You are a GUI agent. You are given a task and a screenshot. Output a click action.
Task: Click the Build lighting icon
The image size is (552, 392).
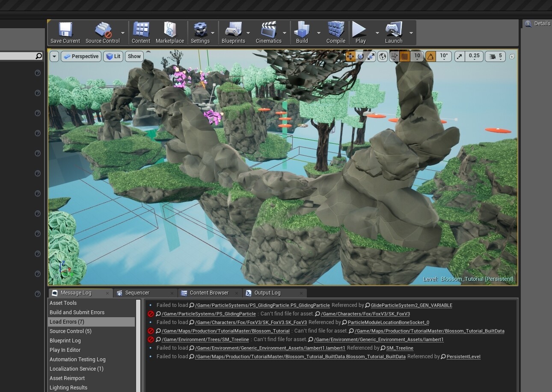[x=302, y=32]
